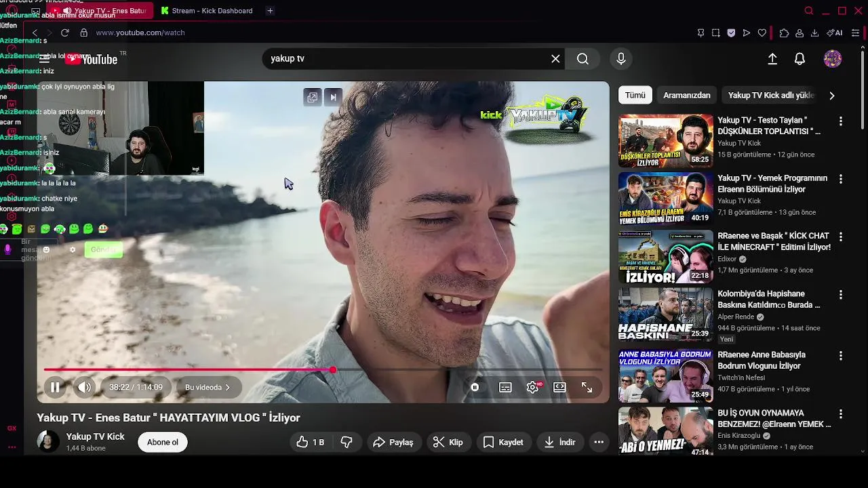868x488 pixels.
Task: Switch to theater mode in the player
Action: pyautogui.click(x=559, y=388)
